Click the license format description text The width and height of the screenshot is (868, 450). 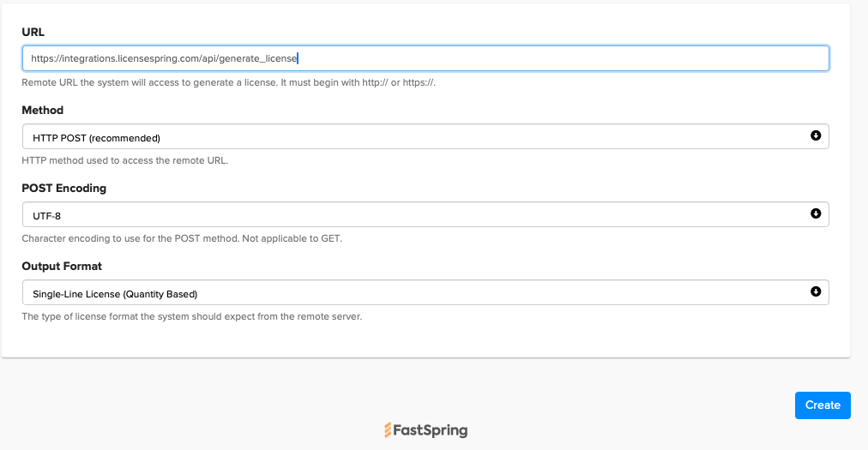(191, 316)
